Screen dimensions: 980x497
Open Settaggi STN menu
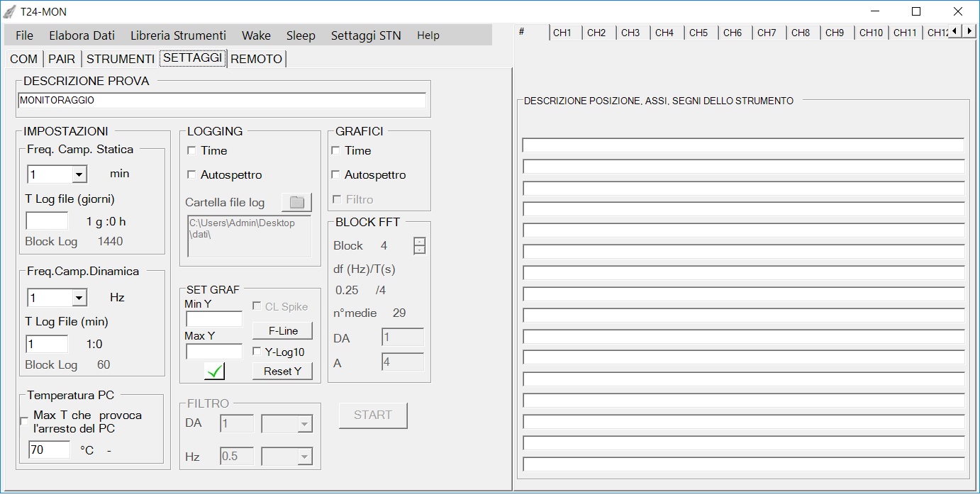click(x=365, y=35)
